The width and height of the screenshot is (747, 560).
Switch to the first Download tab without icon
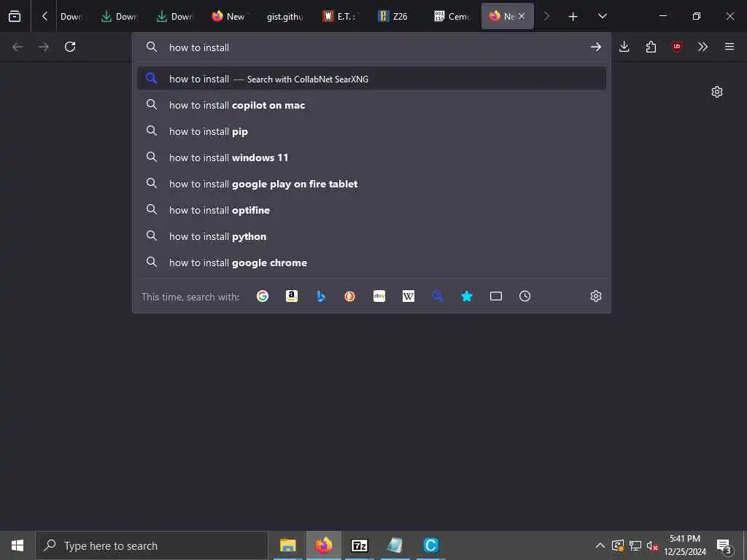pyautogui.click(x=72, y=17)
